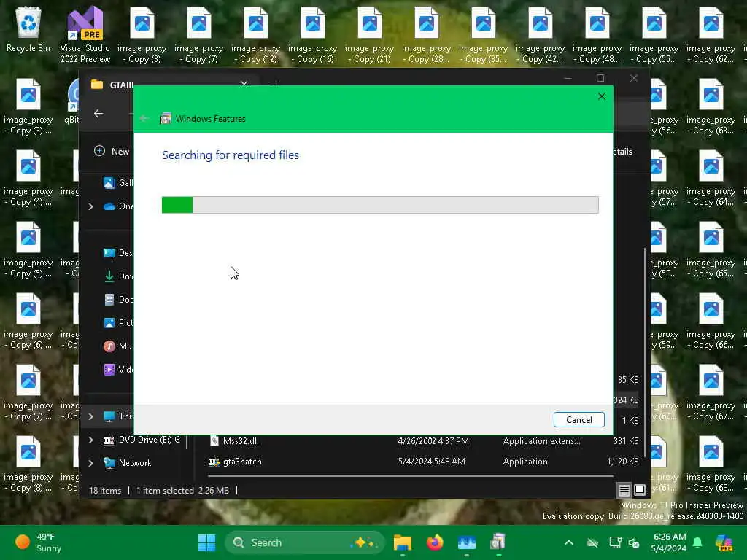Expand Network in Explorer navigation pane

[x=91, y=463]
